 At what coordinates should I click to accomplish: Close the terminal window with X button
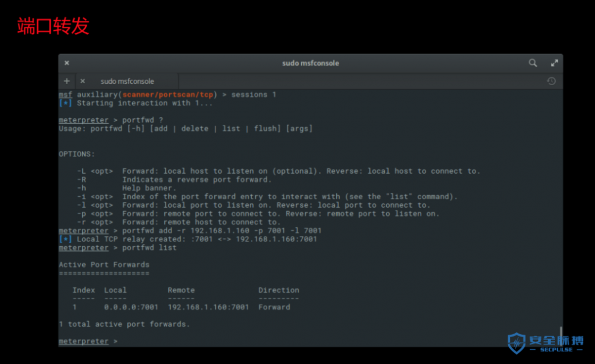point(67,63)
